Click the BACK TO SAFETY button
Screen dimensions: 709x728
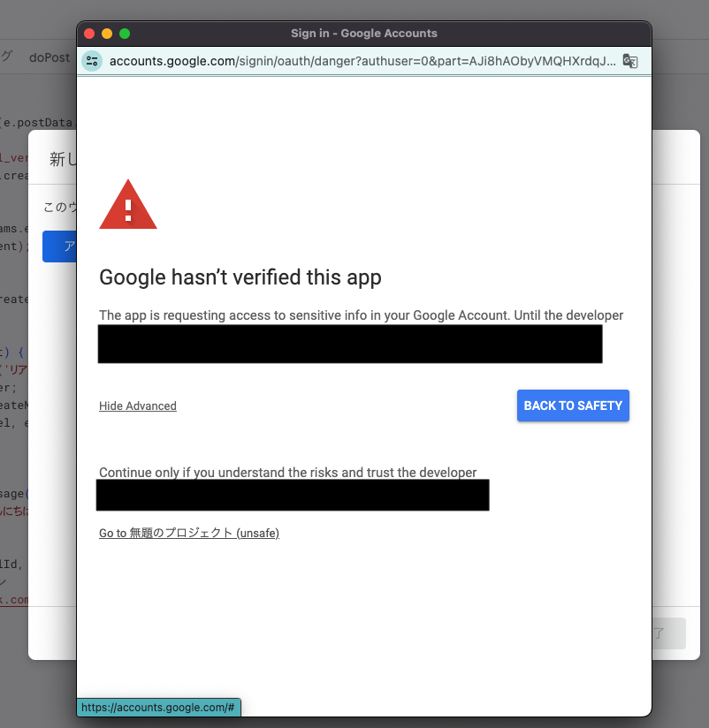(x=573, y=406)
